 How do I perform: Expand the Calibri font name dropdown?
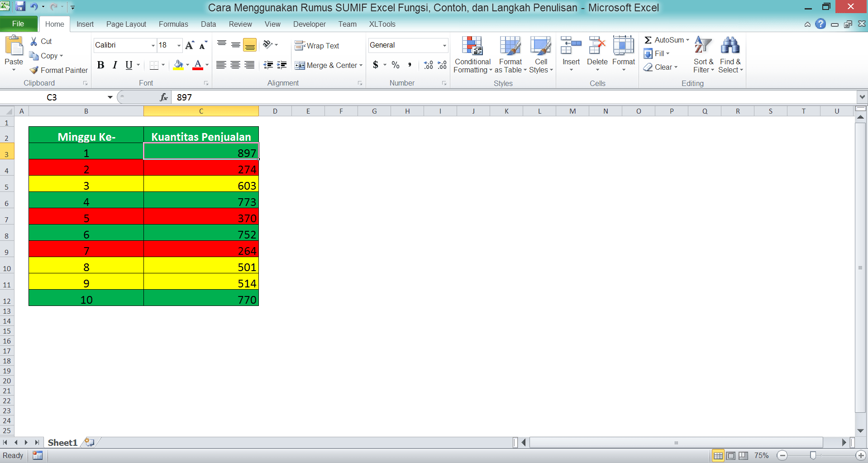(x=153, y=45)
